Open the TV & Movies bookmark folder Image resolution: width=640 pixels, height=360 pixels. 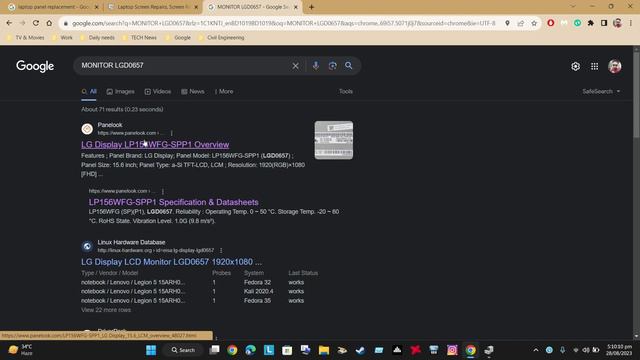pyautogui.click(x=26, y=38)
